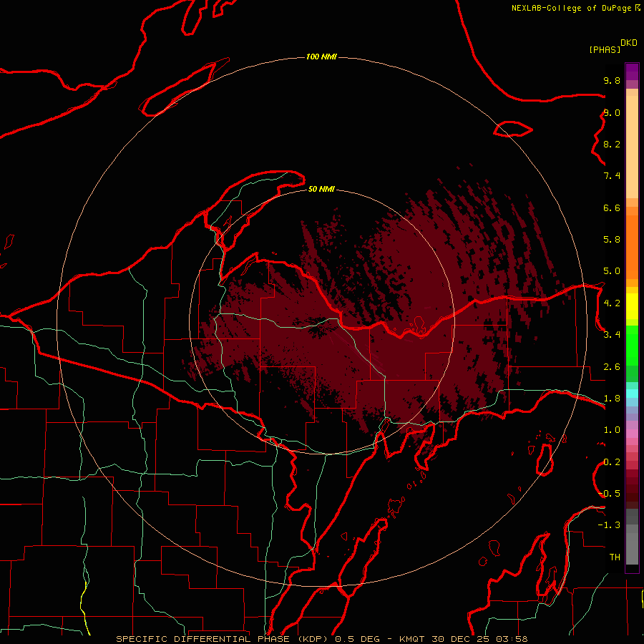Click the 100 NMI range ring label

pos(321,57)
